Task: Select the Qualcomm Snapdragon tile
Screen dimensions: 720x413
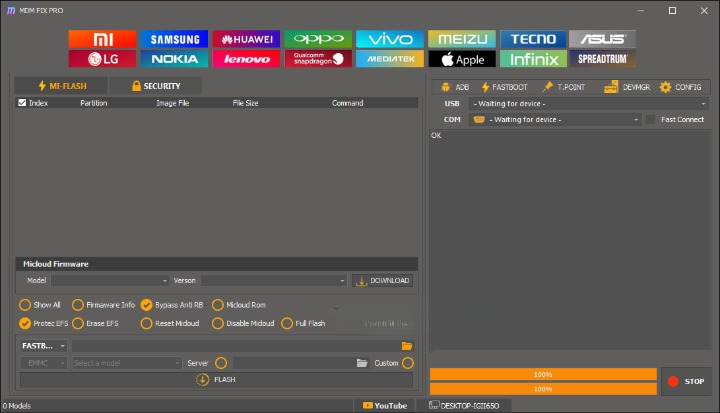Action: coord(317,58)
